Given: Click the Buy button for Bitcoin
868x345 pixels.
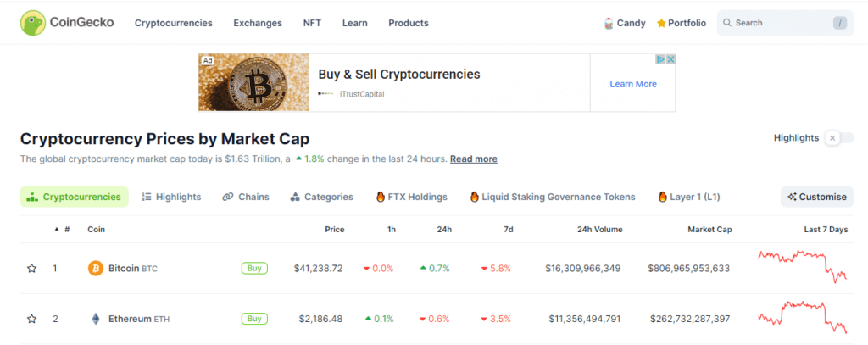Looking at the screenshot, I should point(254,268).
